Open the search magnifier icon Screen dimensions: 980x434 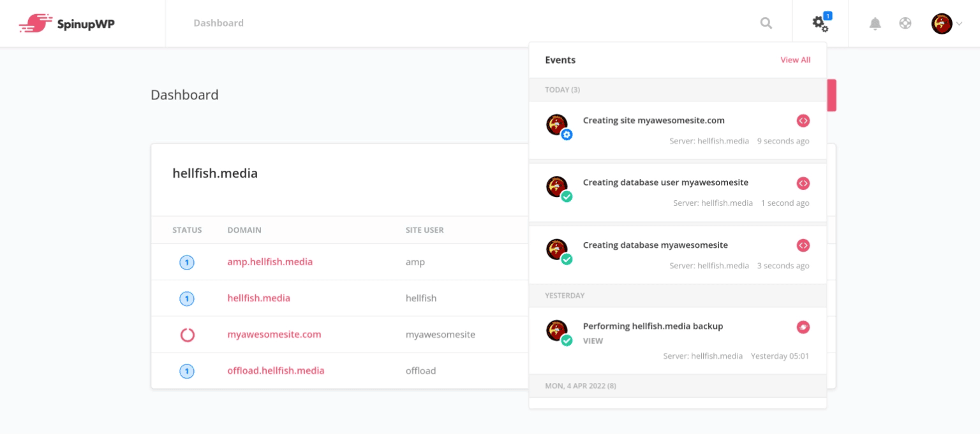click(x=766, y=24)
